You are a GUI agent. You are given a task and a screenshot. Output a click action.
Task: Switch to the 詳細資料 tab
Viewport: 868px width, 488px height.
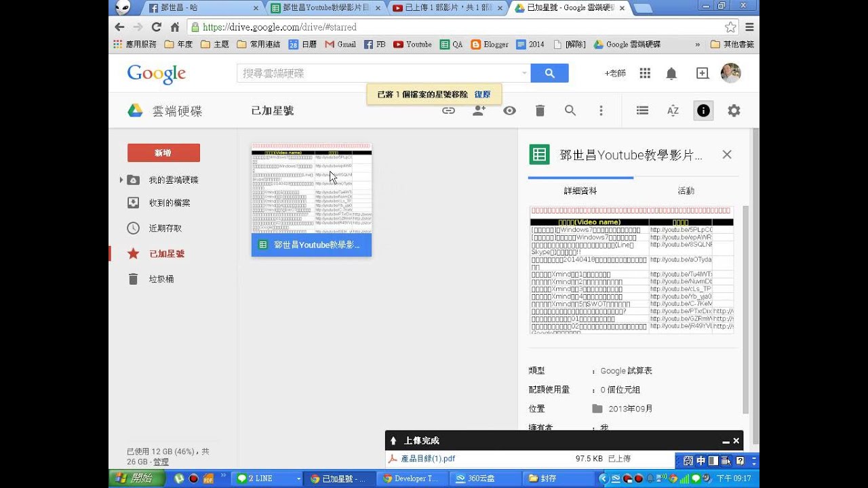[x=580, y=191]
